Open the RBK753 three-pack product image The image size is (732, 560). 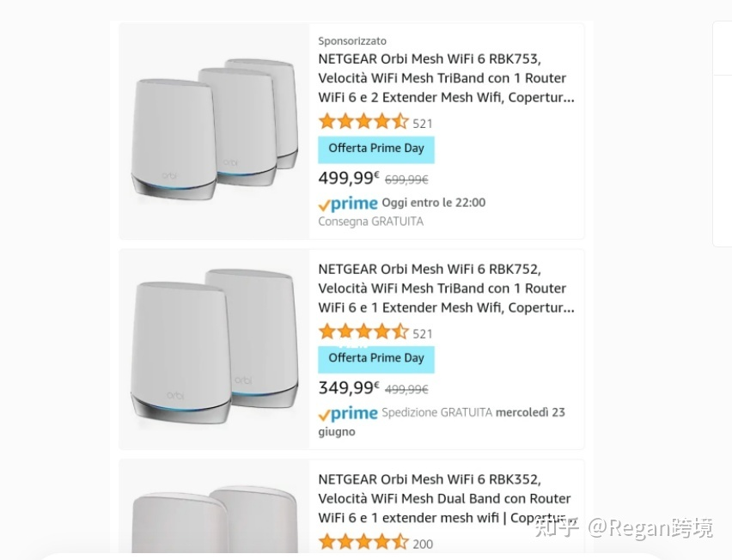click(214, 131)
